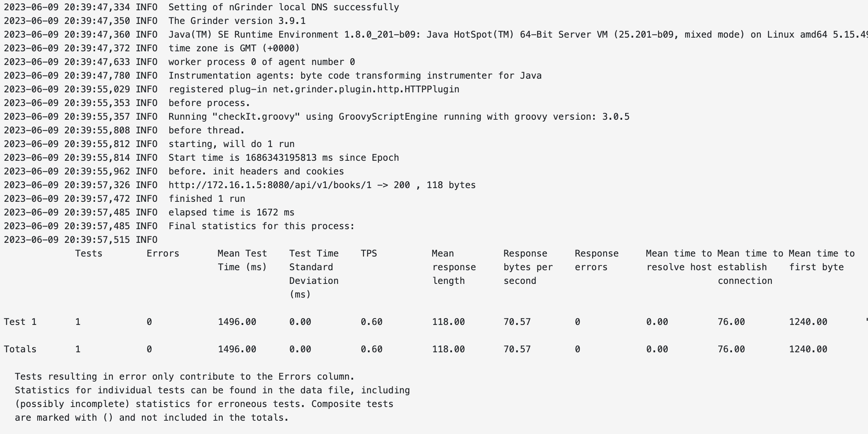This screenshot has height=434, width=868.
Task: Click the 76.00 value in Totals row
Action: [x=731, y=349]
